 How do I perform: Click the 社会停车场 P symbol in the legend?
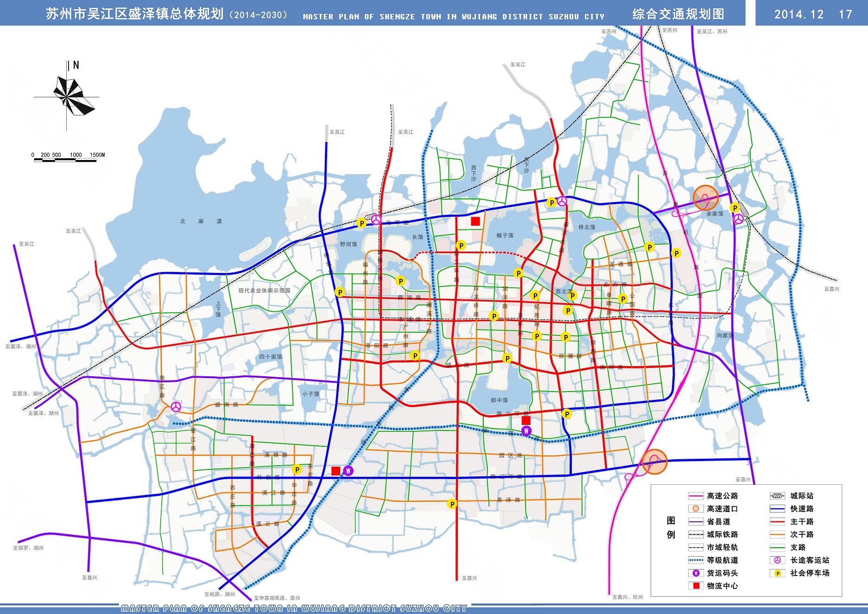[778, 573]
